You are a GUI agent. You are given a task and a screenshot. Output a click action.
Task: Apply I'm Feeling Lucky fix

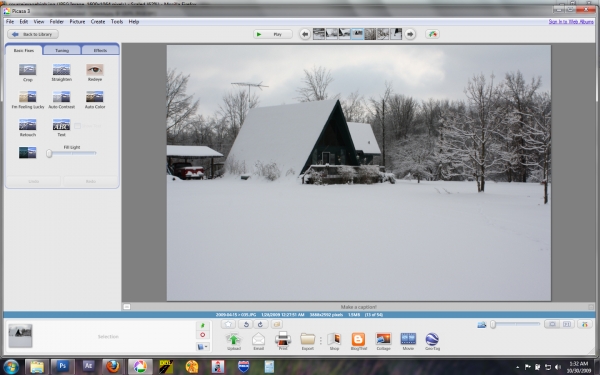click(x=28, y=97)
